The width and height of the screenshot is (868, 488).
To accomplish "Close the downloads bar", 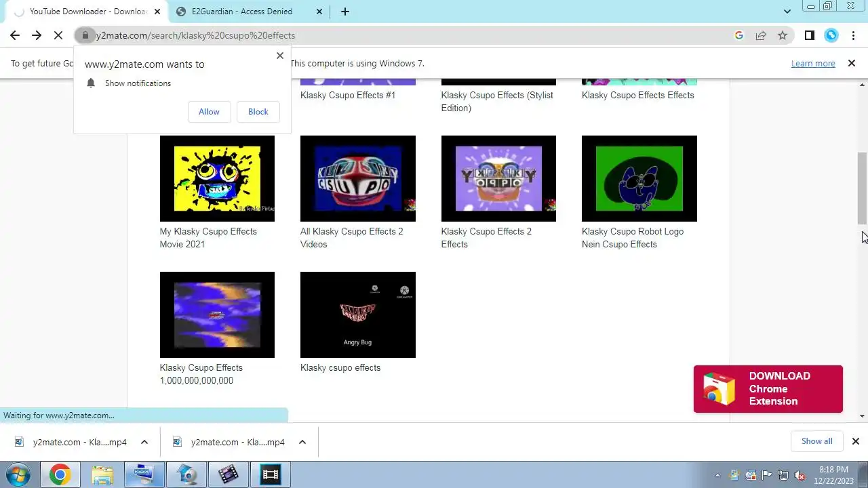I will [x=856, y=441].
